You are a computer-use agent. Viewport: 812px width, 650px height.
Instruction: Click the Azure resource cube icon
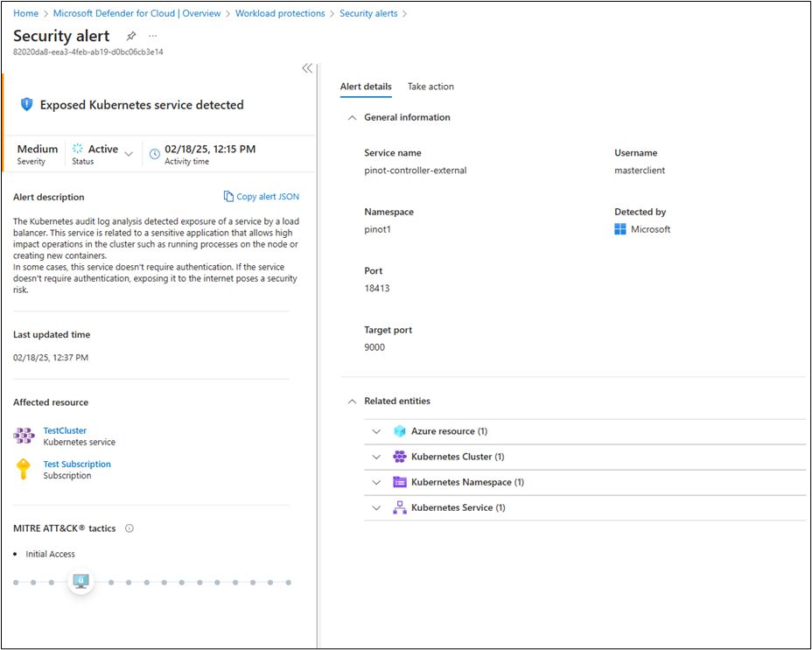(399, 431)
